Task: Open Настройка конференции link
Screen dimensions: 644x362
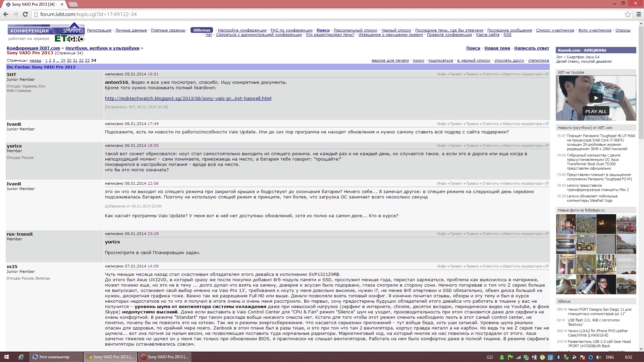Action: pyautogui.click(x=242, y=30)
